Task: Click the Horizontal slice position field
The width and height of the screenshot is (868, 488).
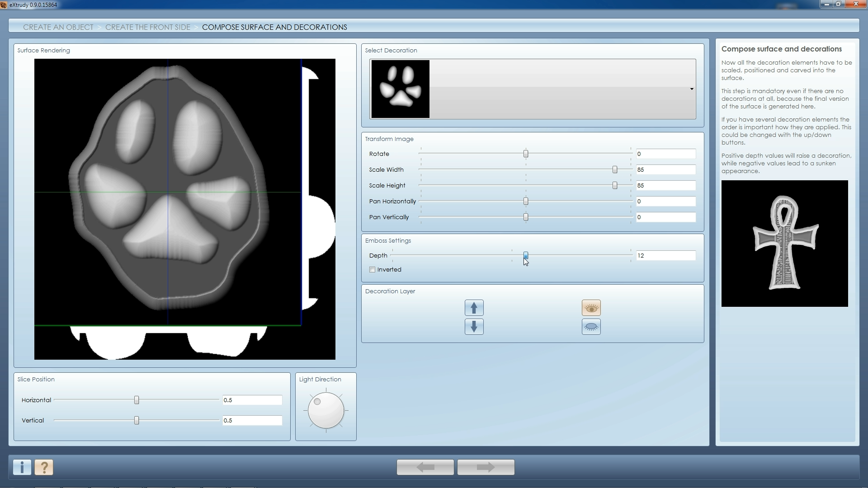Action: tap(252, 400)
